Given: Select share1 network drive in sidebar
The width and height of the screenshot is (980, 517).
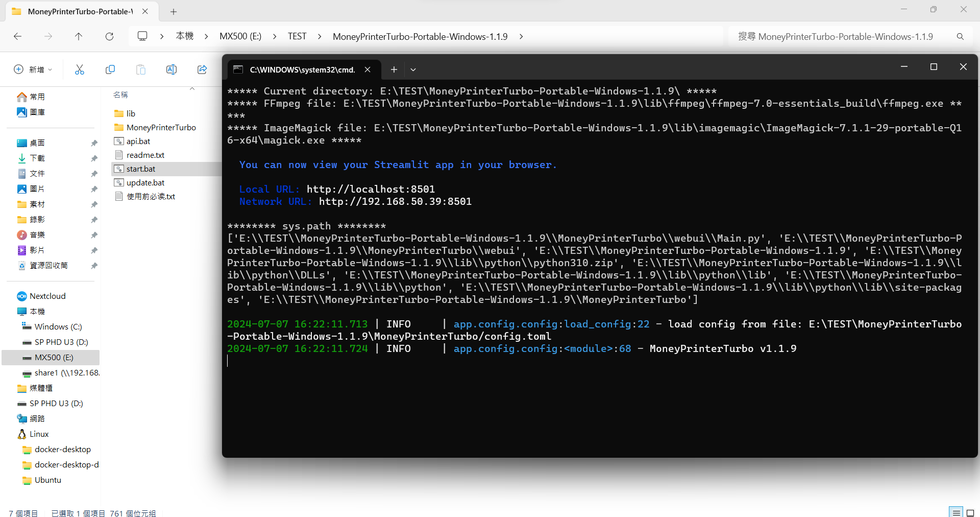Looking at the screenshot, I should pyautogui.click(x=66, y=372).
